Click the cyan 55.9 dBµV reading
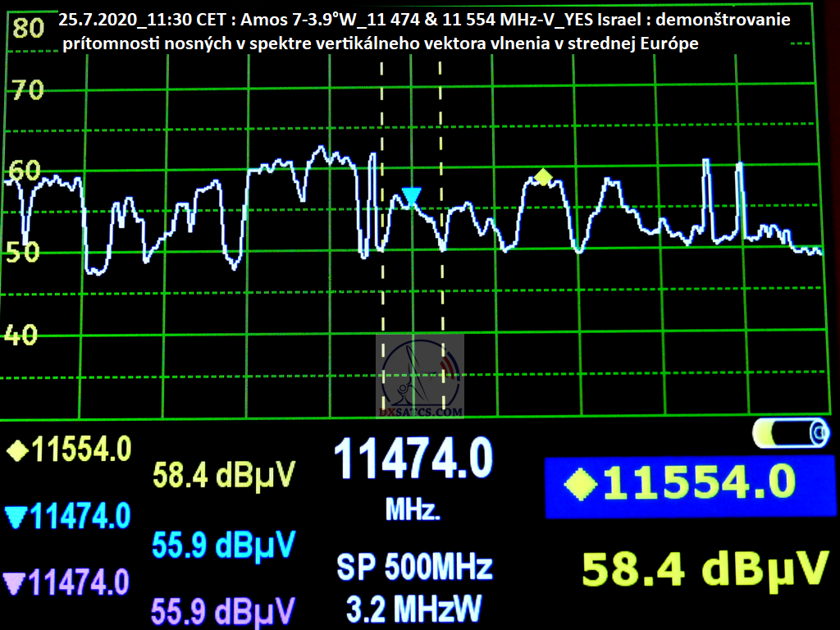840x630 pixels. (224, 545)
